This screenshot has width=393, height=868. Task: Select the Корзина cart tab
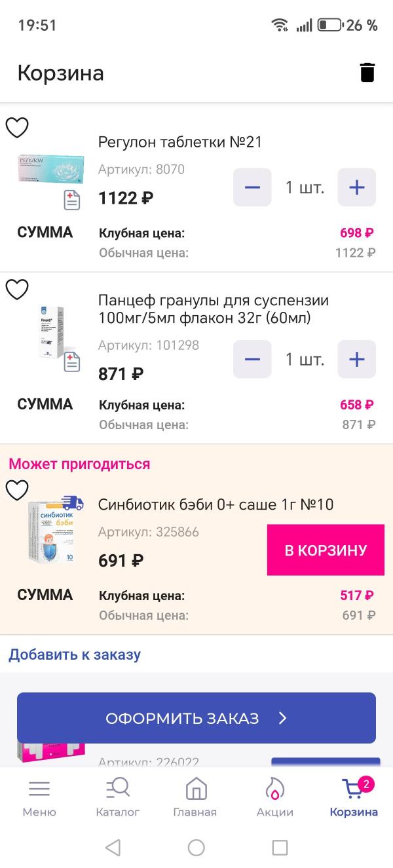[354, 797]
